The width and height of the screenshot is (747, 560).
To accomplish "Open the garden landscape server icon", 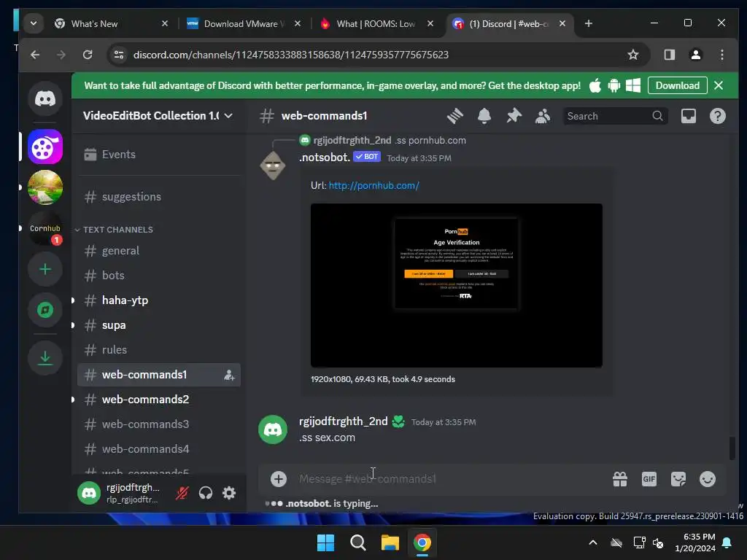I will point(45,187).
